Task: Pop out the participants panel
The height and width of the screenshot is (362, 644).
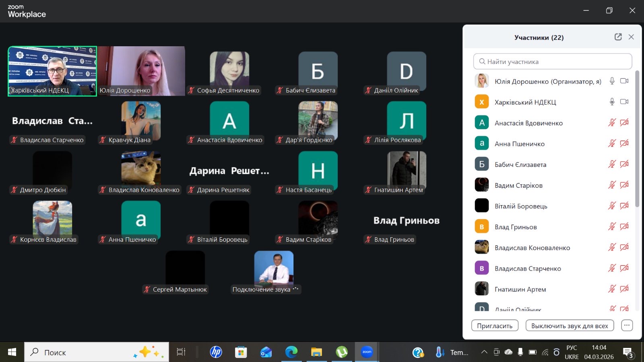Action: (618, 37)
